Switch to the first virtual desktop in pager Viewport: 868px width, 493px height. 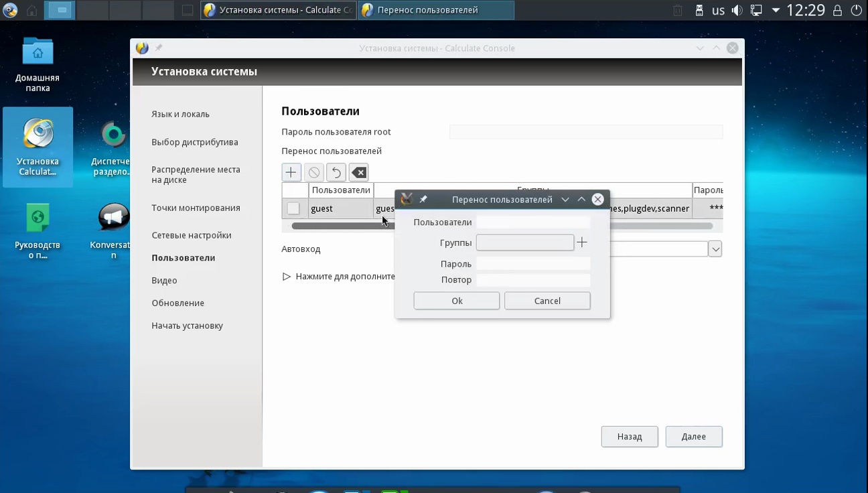[61, 10]
